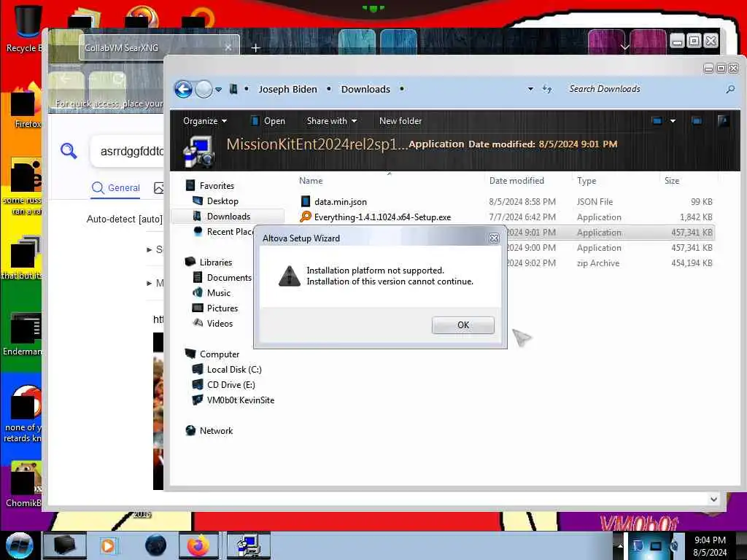This screenshot has width=747, height=560.
Task: Click the Explorer forward navigation button
Action: click(x=204, y=89)
